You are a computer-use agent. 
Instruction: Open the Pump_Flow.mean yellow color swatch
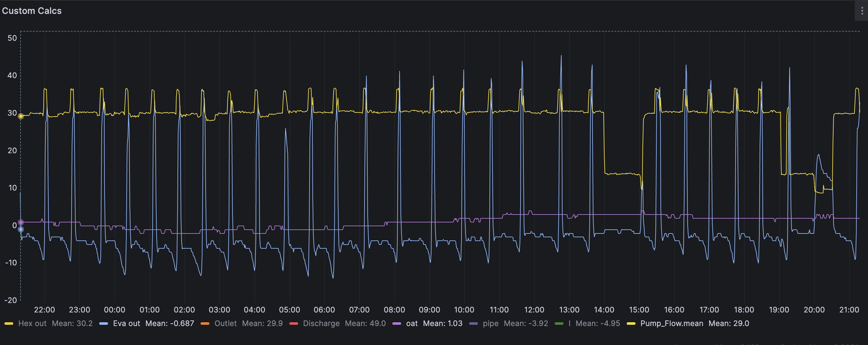(x=631, y=324)
